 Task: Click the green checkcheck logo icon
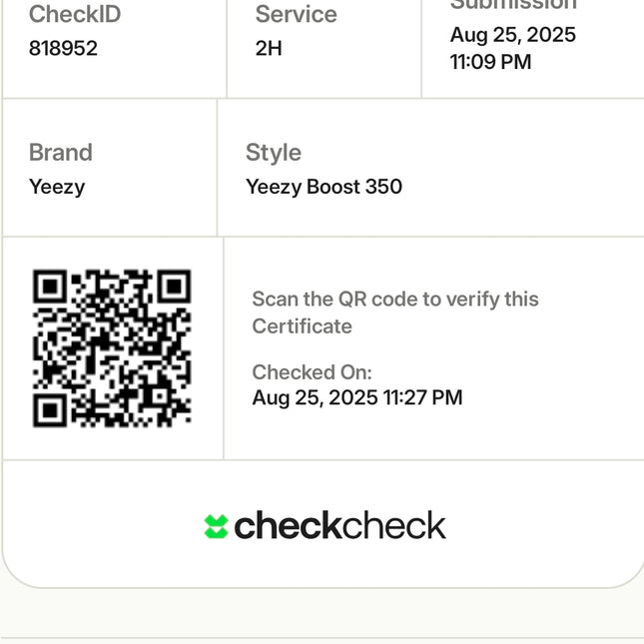(216, 526)
